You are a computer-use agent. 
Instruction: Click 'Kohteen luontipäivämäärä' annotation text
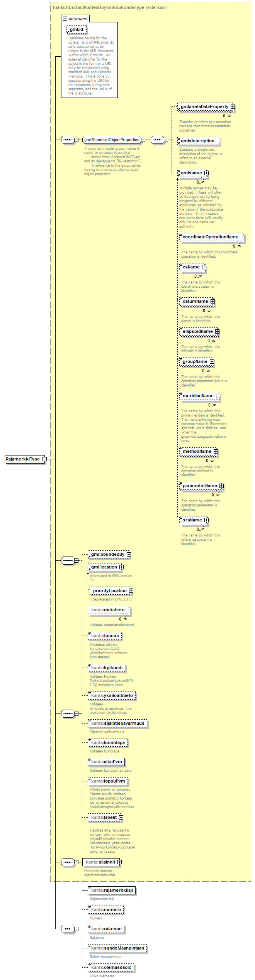(x=110, y=770)
